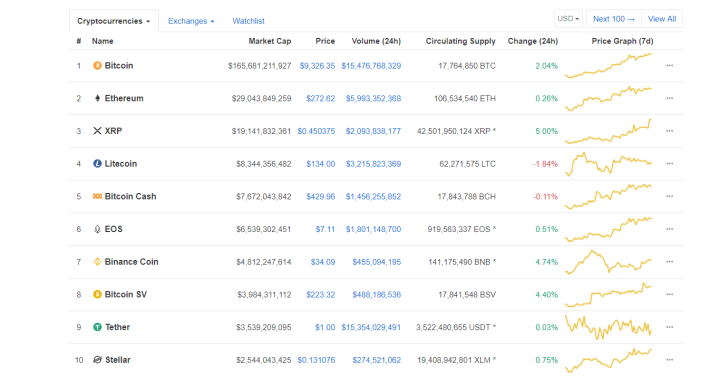710x376 pixels.
Task: Click Tether market cap $3,539,209,095
Action: (264, 327)
